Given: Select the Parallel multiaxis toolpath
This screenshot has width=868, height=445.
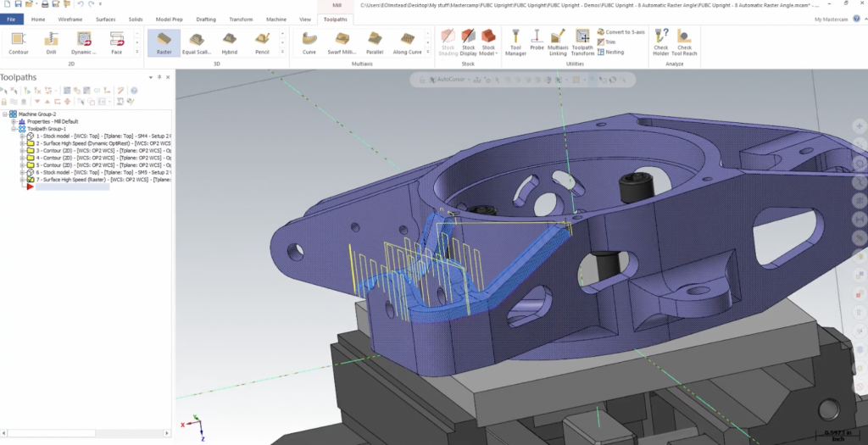Looking at the screenshot, I should point(375,43).
